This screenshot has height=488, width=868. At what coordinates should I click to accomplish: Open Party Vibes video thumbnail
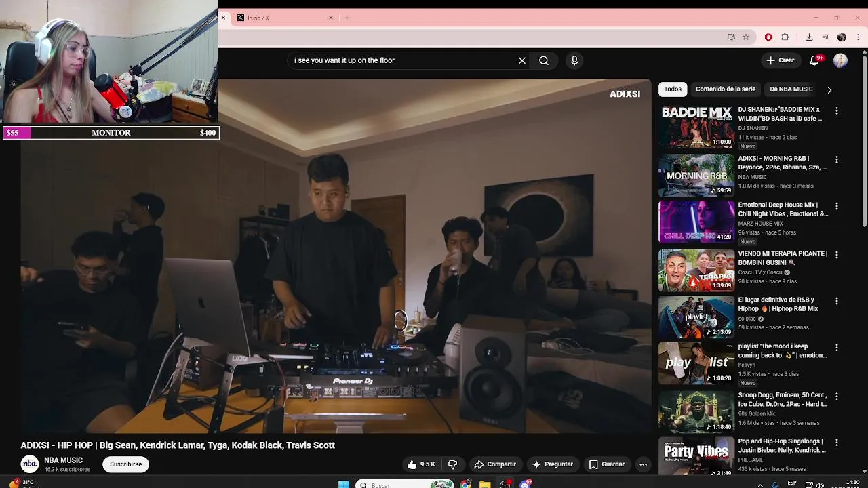click(696, 456)
